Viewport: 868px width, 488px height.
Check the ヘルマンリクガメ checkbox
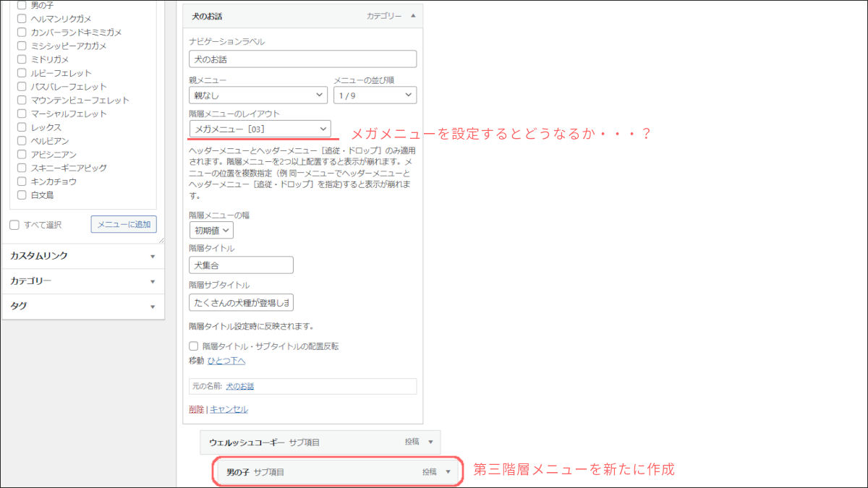22,19
